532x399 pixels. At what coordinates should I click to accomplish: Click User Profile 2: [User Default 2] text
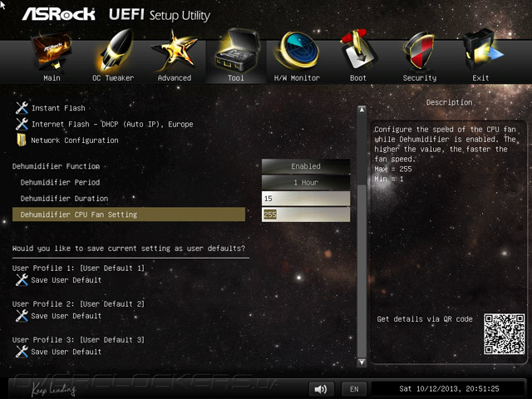click(x=78, y=304)
